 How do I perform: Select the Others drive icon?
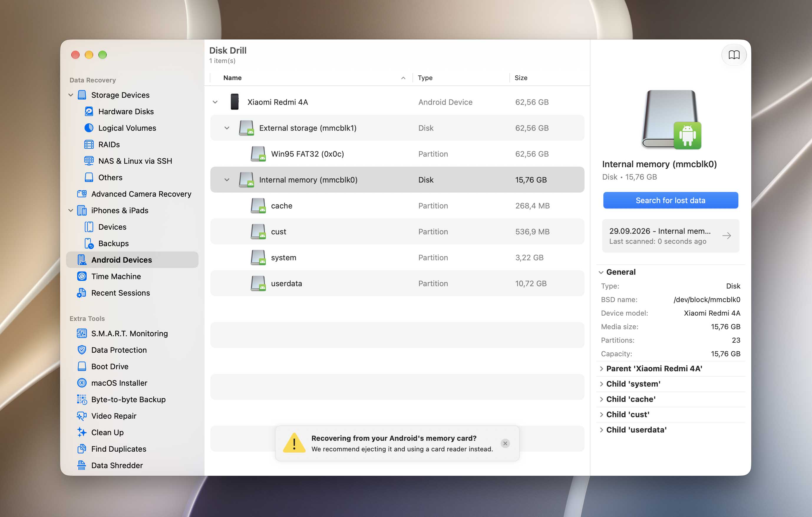click(89, 178)
